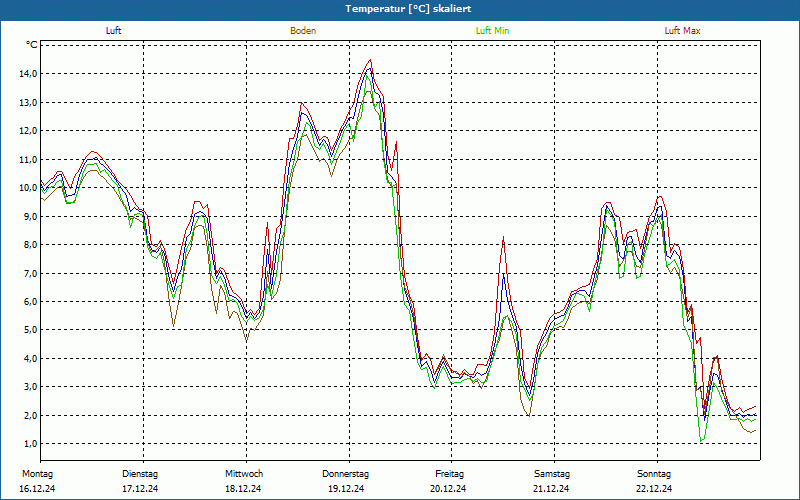This screenshot has width=800, height=500.
Task: Click the 3,0 y-axis value
Action: click(x=31, y=387)
